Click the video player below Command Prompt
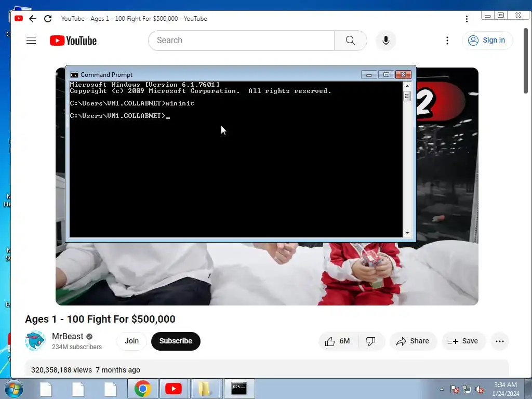This screenshot has height=399, width=532. pyautogui.click(x=267, y=273)
